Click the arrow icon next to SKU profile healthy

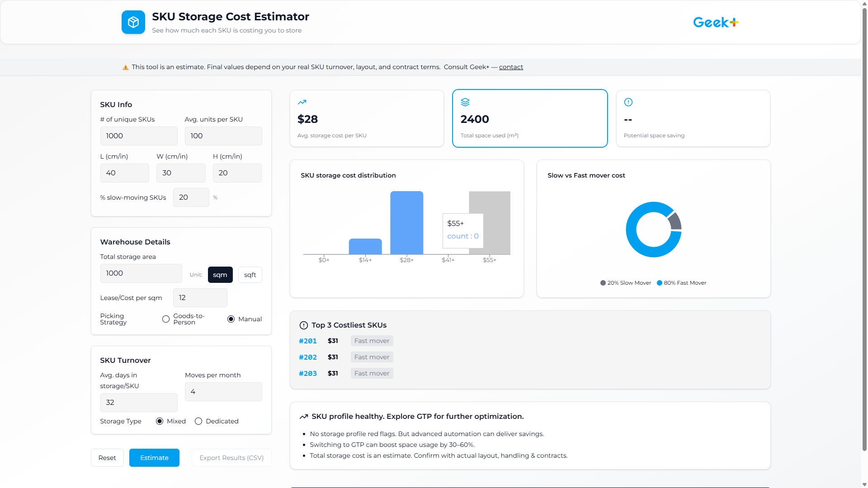[304, 416]
